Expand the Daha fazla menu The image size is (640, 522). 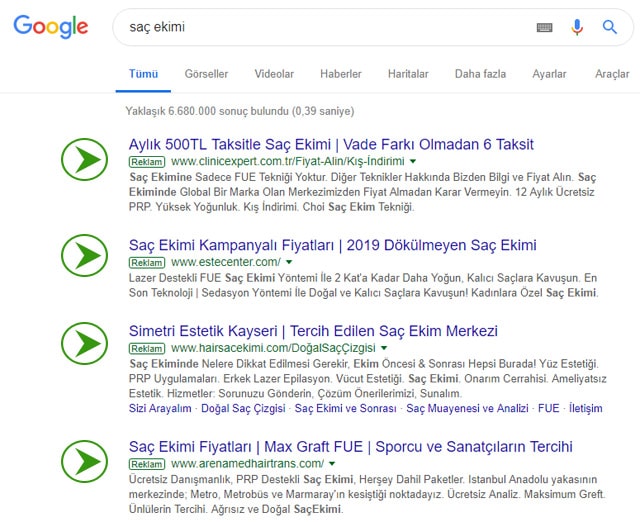point(480,74)
